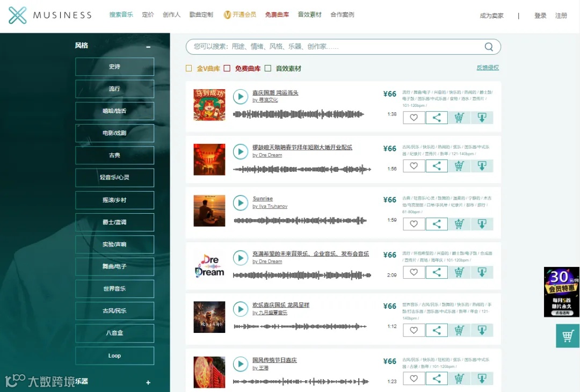Open the 开通会员 VIP membership page
The width and height of the screenshot is (580, 392).
240,14
